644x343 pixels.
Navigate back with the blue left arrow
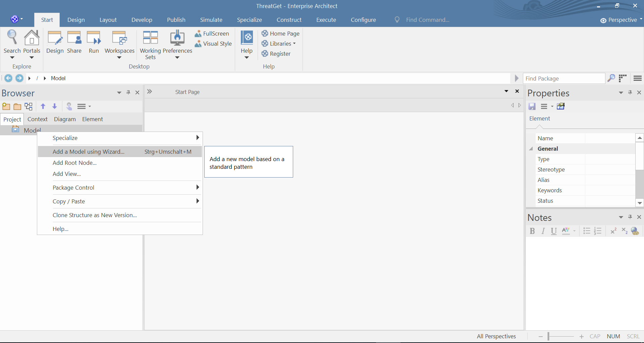(x=8, y=78)
